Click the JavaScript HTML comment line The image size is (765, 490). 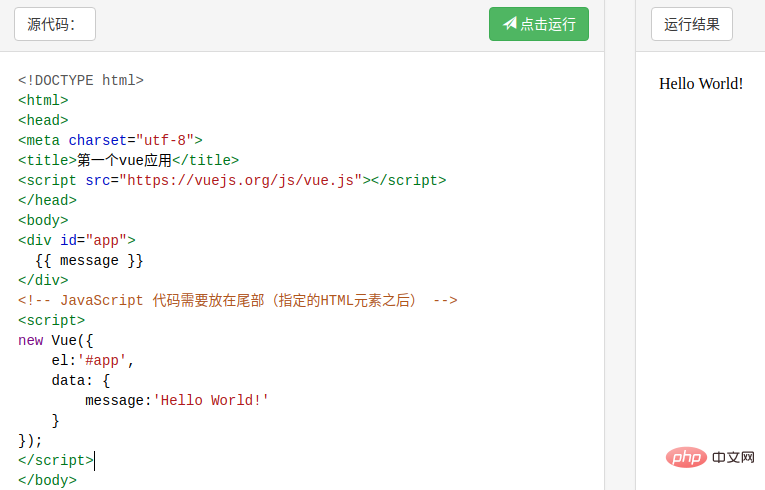pos(237,300)
